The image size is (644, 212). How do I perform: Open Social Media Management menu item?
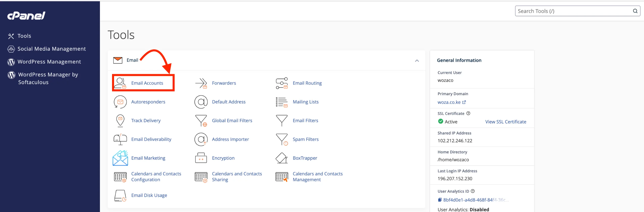(x=52, y=49)
